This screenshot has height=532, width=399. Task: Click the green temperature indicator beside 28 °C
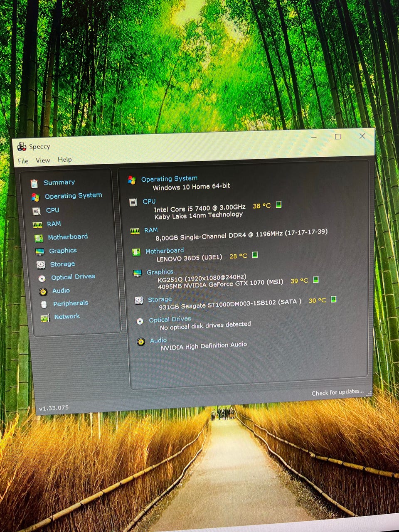(x=255, y=255)
